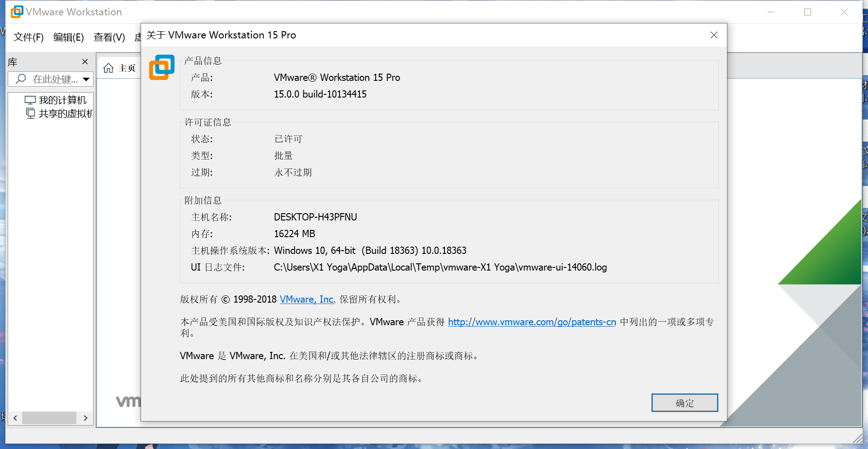Click the shared virtual machines icon
The width and height of the screenshot is (868, 449).
[x=30, y=113]
